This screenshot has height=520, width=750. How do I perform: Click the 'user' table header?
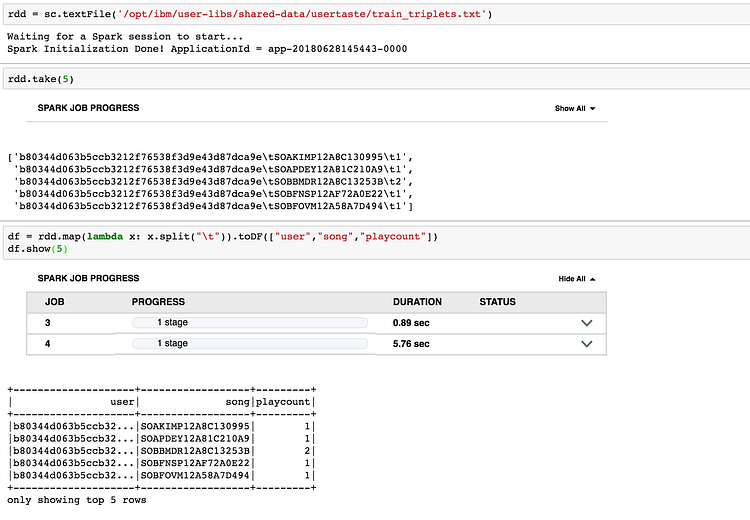(122, 402)
